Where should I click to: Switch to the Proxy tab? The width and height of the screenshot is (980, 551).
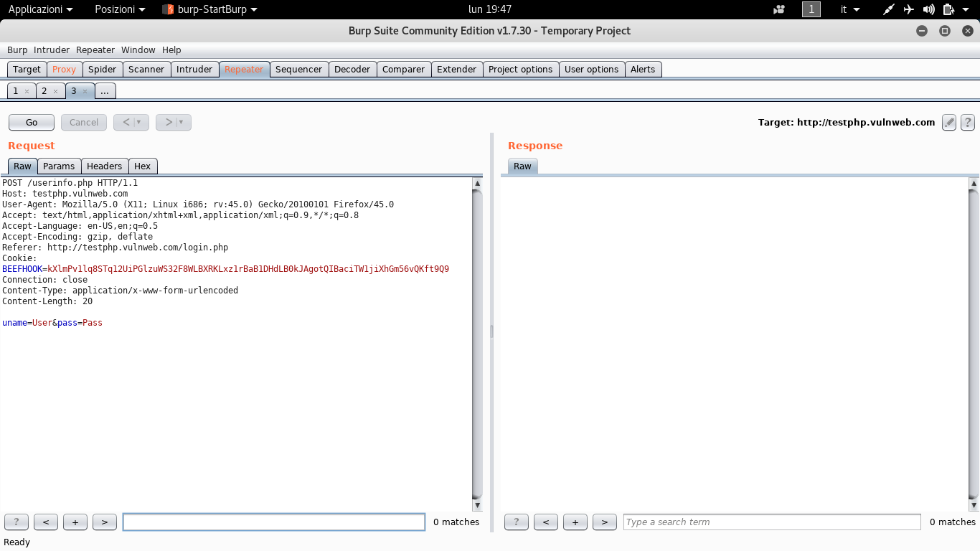(65, 70)
